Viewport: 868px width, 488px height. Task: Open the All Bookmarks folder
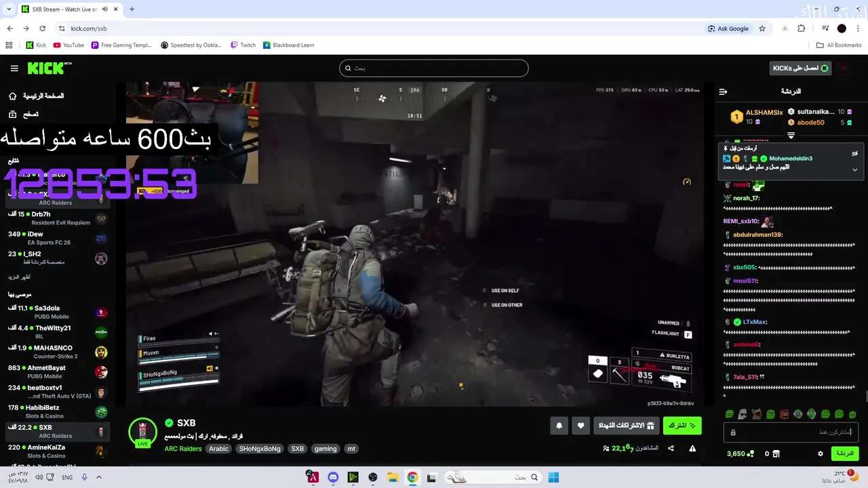(x=839, y=45)
